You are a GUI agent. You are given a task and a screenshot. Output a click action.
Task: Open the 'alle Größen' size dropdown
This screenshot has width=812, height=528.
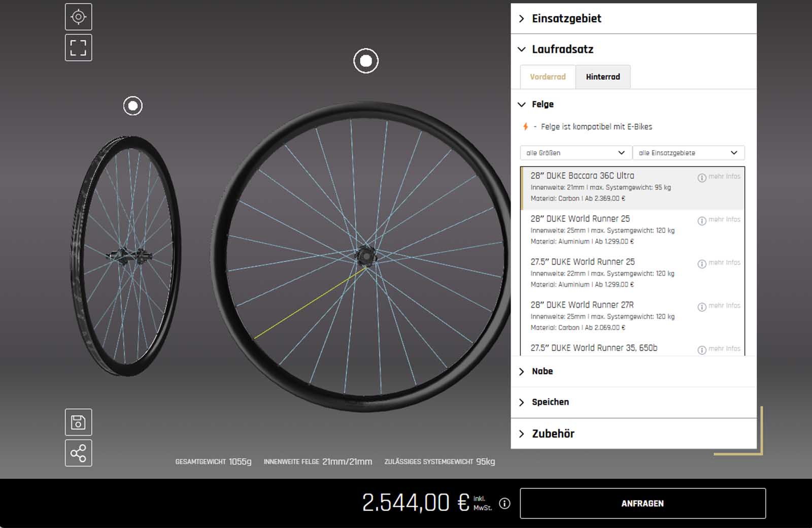[576, 153]
